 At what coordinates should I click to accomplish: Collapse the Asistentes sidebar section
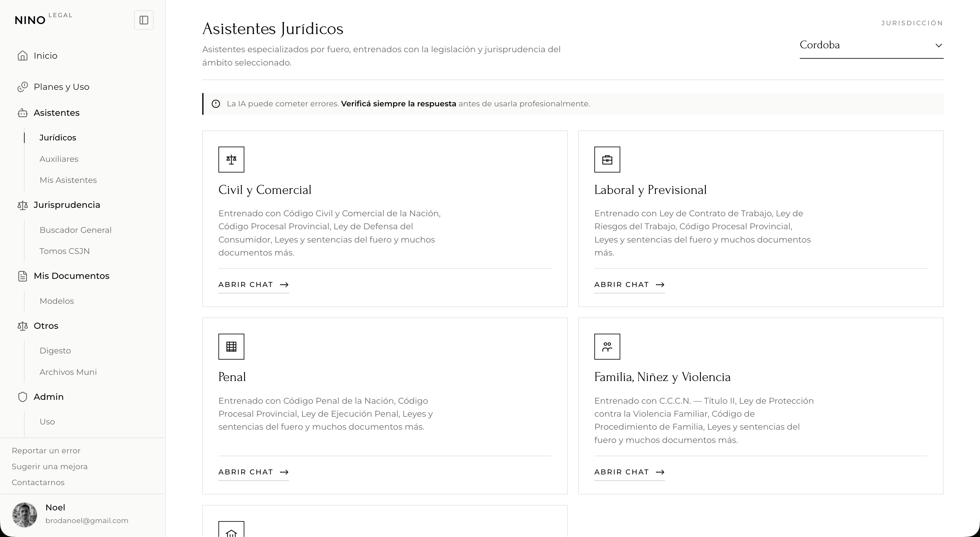(x=56, y=113)
